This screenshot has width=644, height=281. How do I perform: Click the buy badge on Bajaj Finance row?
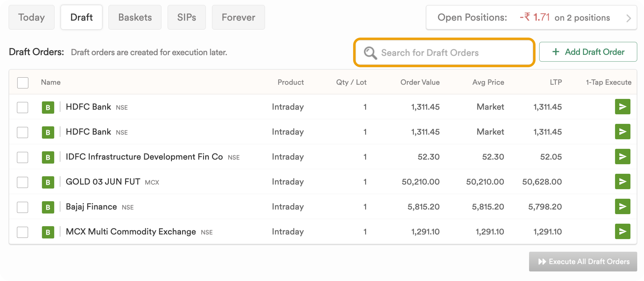coord(48,207)
